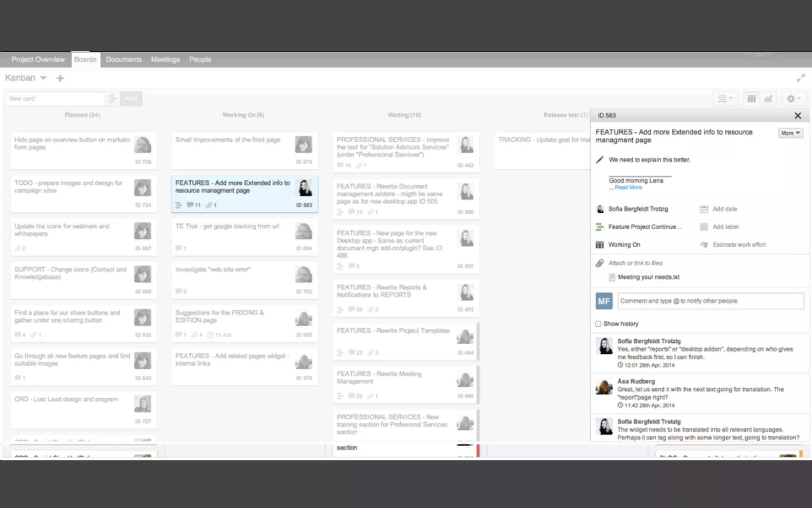Open the gear settings dropdown
The height and width of the screenshot is (508, 812).
click(793, 99)
